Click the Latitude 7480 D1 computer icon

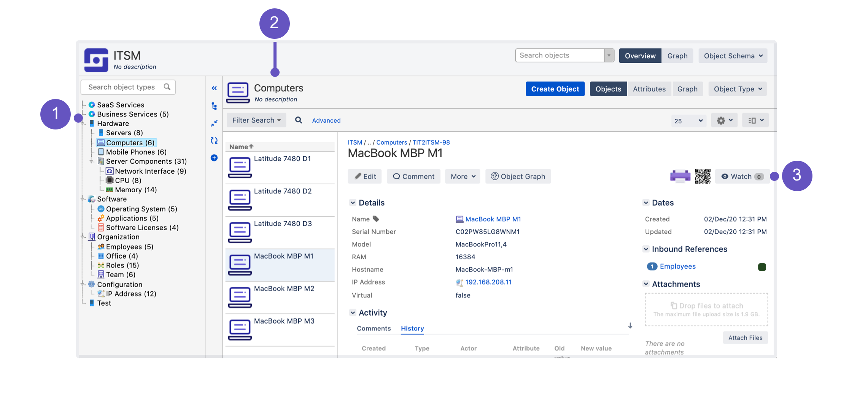pyautogui.click(x=240, y=168)
